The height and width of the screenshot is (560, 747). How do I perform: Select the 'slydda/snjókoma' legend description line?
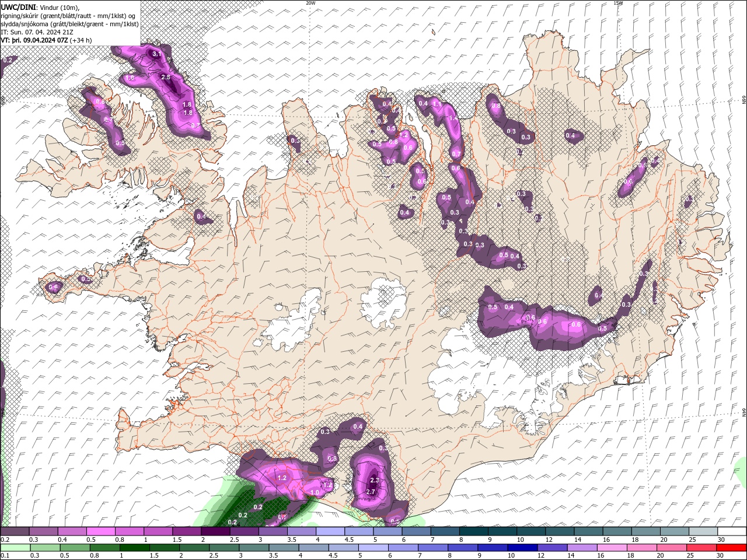pos(69,24)
